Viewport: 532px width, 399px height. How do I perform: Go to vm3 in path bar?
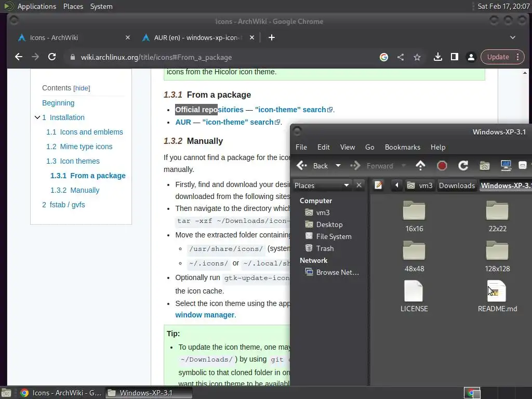[x=420, y=185]
